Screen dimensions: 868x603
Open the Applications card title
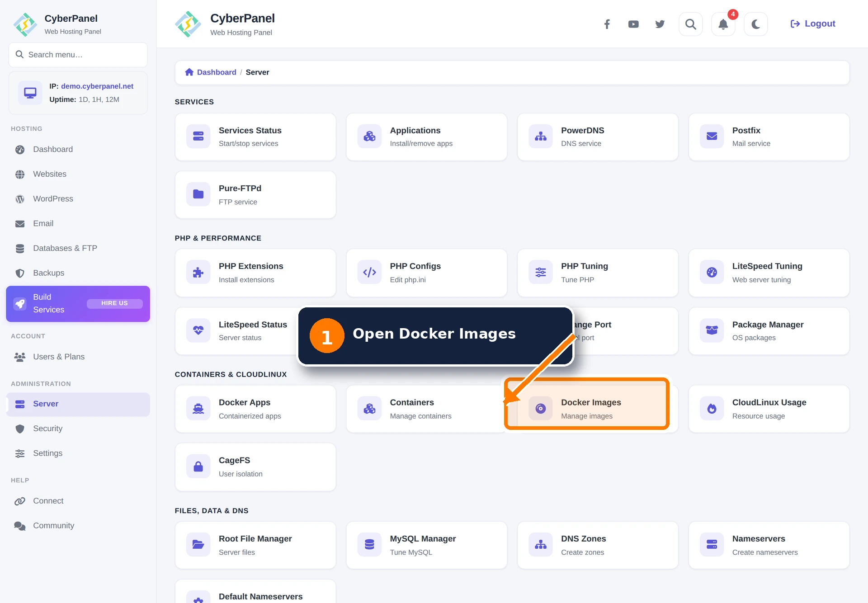pos(415,131)
